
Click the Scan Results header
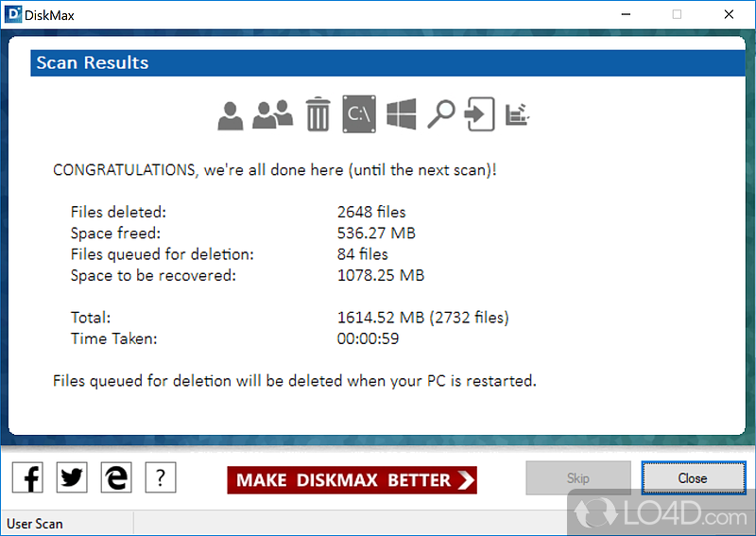pyautogui.click(x=387, y=62)
